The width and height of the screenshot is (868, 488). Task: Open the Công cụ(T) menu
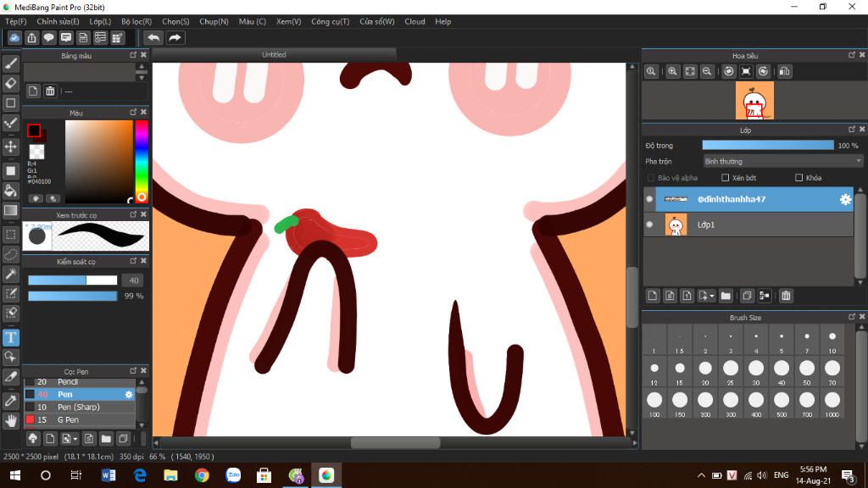point(330,21)
